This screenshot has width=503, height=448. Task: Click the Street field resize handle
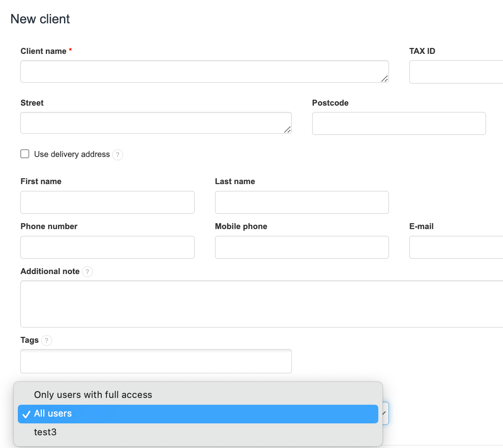(287, 129)
